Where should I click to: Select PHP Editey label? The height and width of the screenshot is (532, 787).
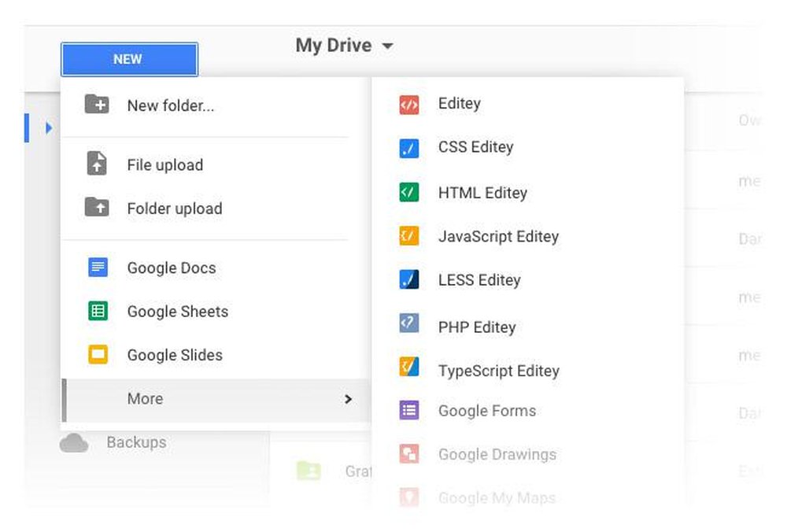tap(477, 327)
